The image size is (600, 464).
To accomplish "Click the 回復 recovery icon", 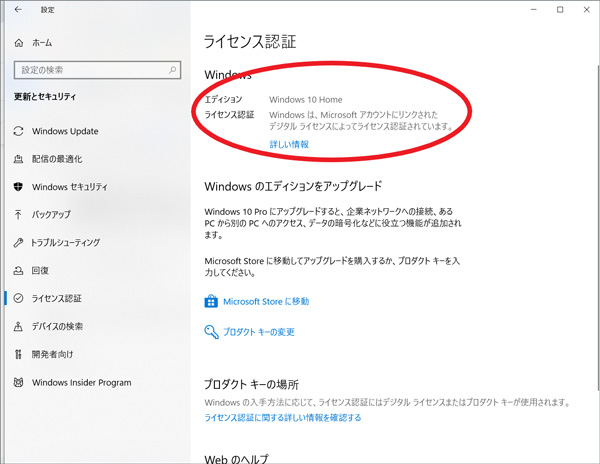I will click(x=18, y=270).
